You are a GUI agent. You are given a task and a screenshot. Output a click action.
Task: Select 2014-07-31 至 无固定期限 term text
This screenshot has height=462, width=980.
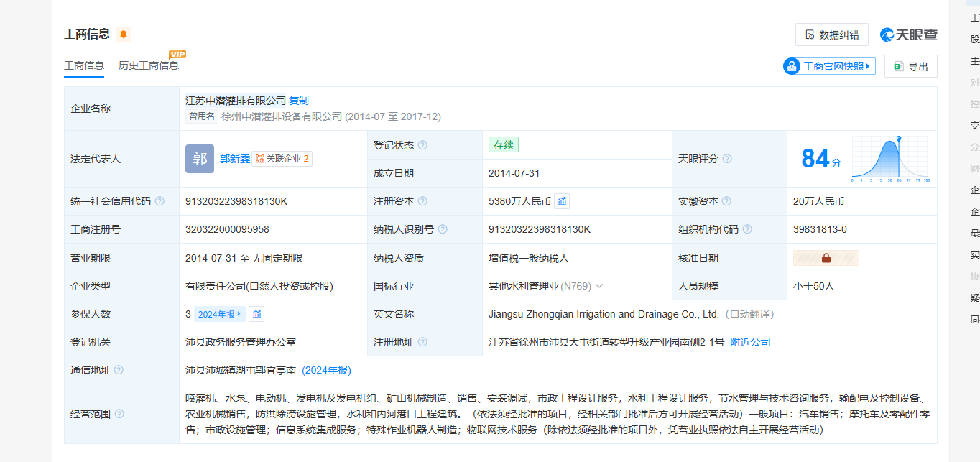click(x=244, y=257)
